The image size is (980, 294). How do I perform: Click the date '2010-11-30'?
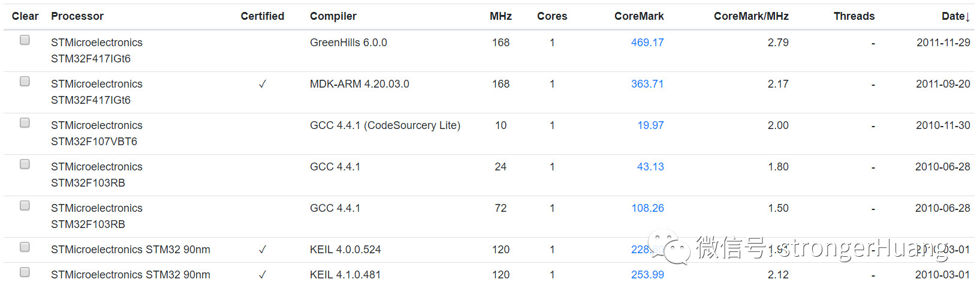pyautogui.click(x=943, y=125)
